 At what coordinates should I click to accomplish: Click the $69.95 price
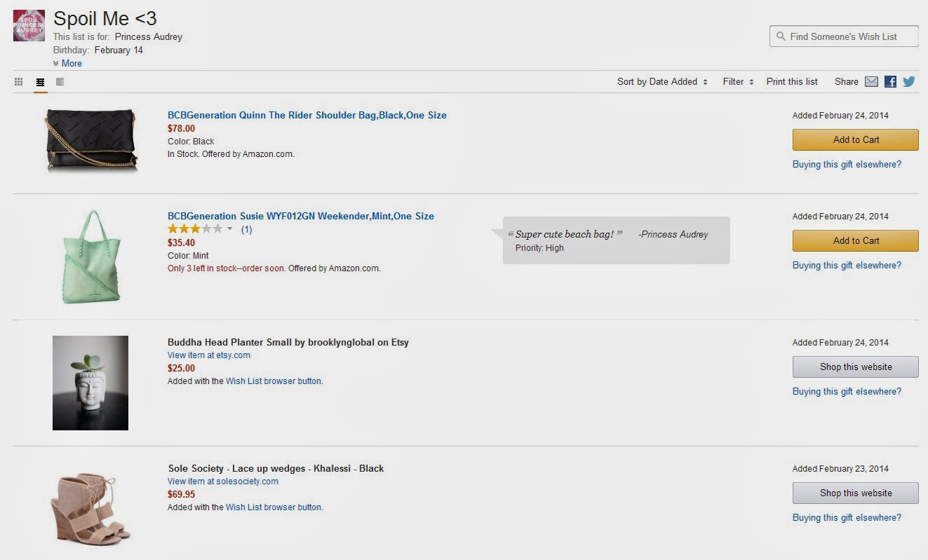(181, 494)
